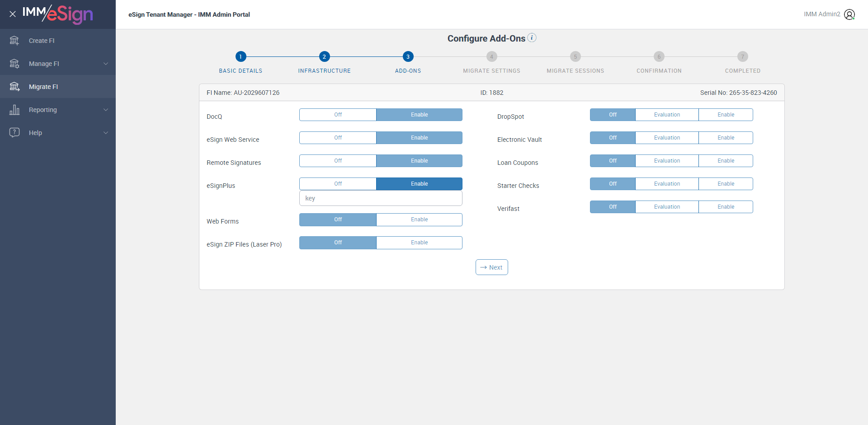Click the ADD-ONS step label

pos(408,71)
